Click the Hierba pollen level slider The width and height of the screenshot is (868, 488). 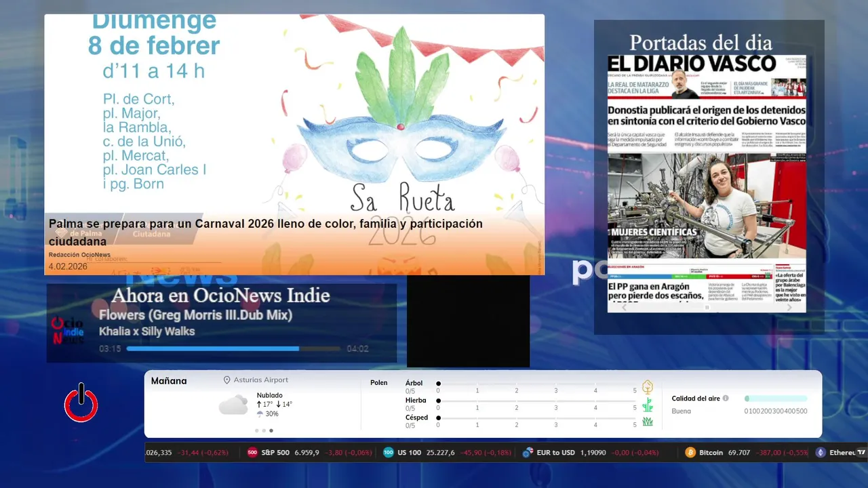(536, 401)
